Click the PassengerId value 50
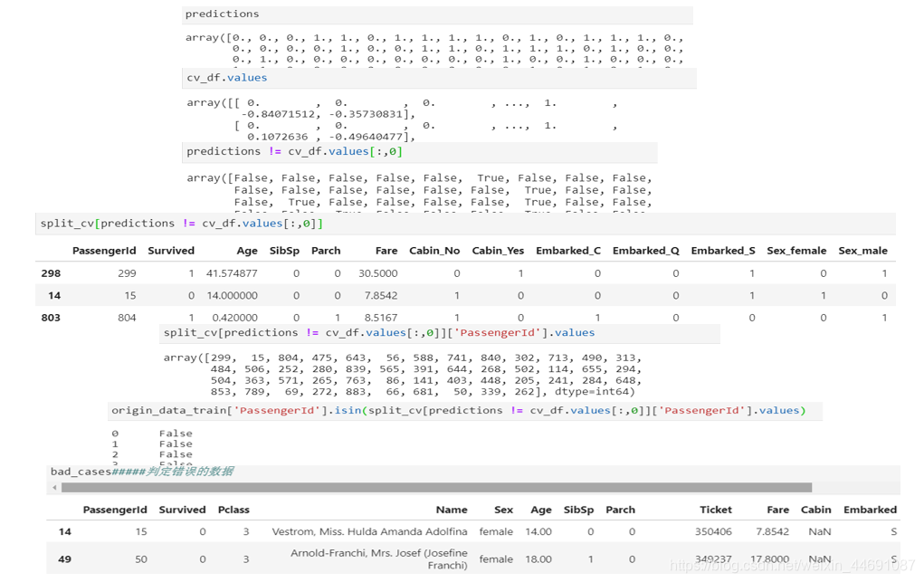The image size is (924, 582). point(141,559)
